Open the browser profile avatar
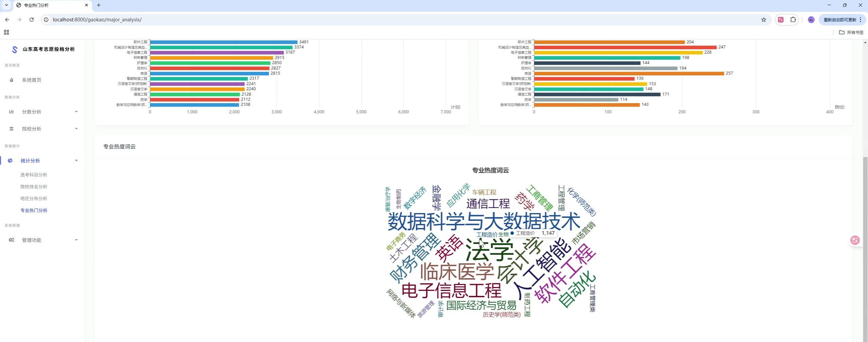Viewport: 868px width, 342px height. point(811,20)
